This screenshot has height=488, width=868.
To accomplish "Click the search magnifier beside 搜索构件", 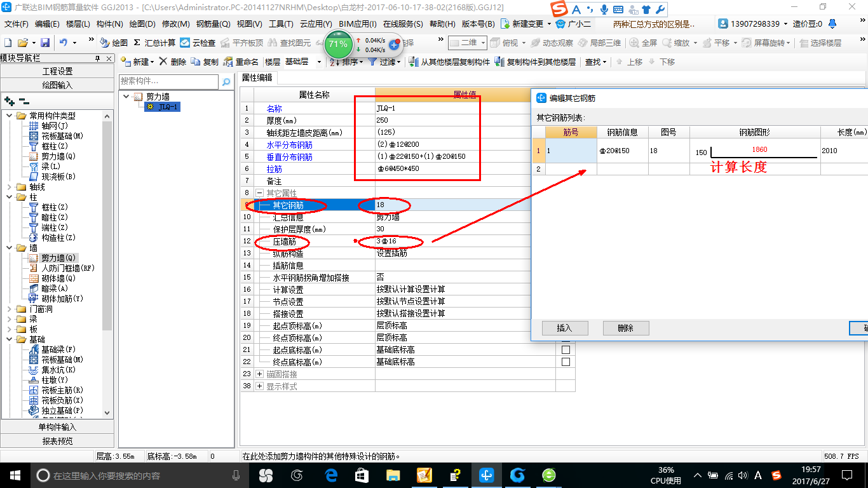I will [x=226, y=81].
